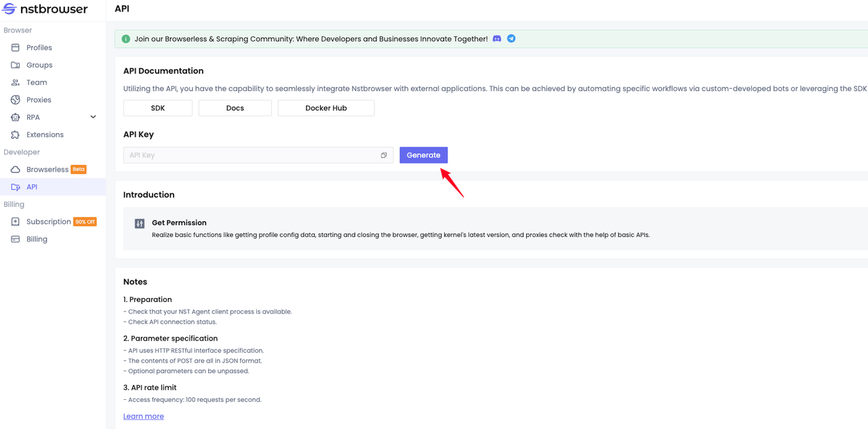868x429 pixels.
Task: Click the 90% Off subscription badge
Action: click(85, 222)
